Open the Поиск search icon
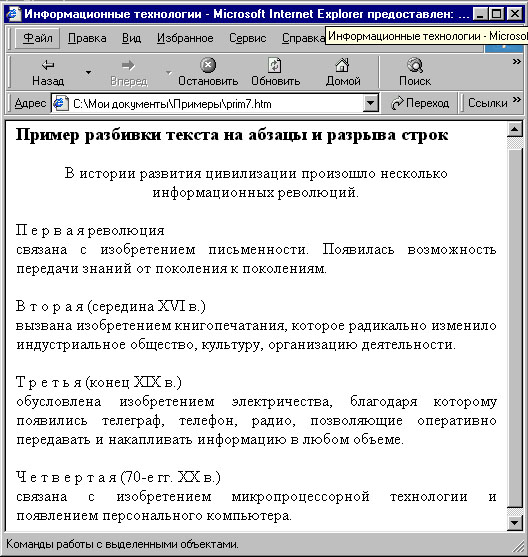528x557 pixels. [415, 65]
